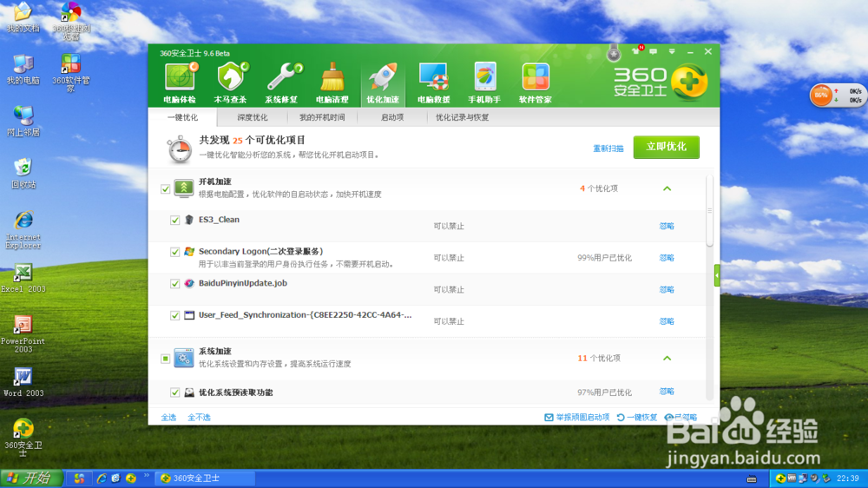This screenshot has width=868, height=488.
Task: Open the 系统修复 system repair tool
Action: tap(281, 83)
